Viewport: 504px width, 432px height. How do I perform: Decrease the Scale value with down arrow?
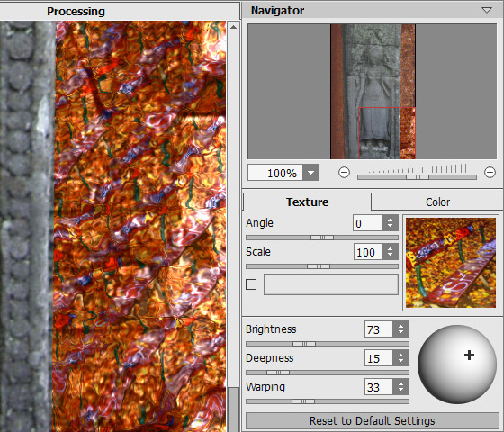coord(391,255)
